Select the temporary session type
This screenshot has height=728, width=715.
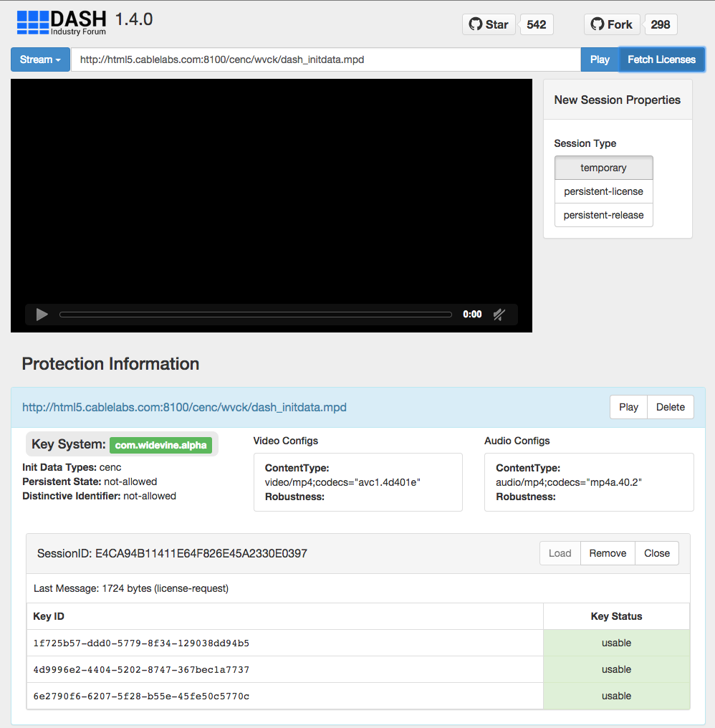(603, 168)
